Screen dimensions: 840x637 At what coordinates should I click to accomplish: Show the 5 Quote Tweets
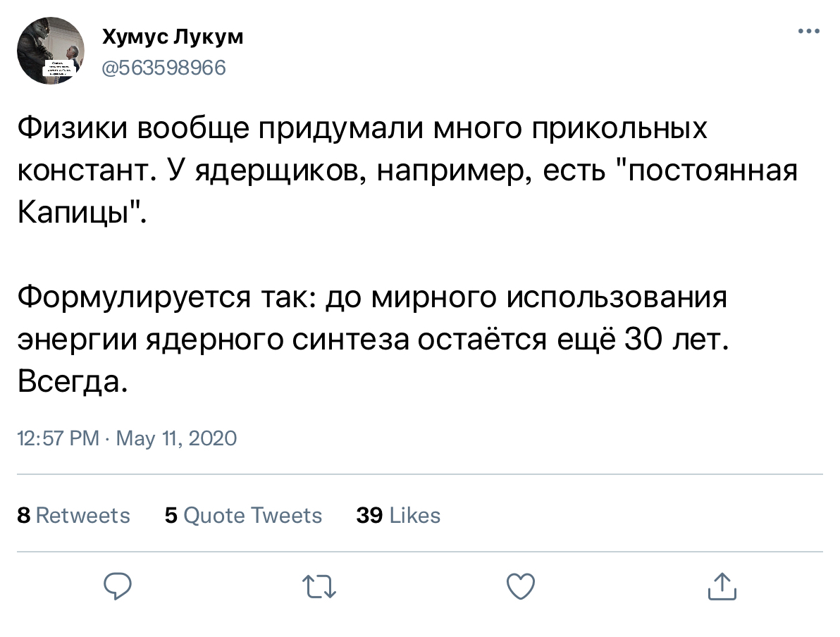click(x=243, y=516)
